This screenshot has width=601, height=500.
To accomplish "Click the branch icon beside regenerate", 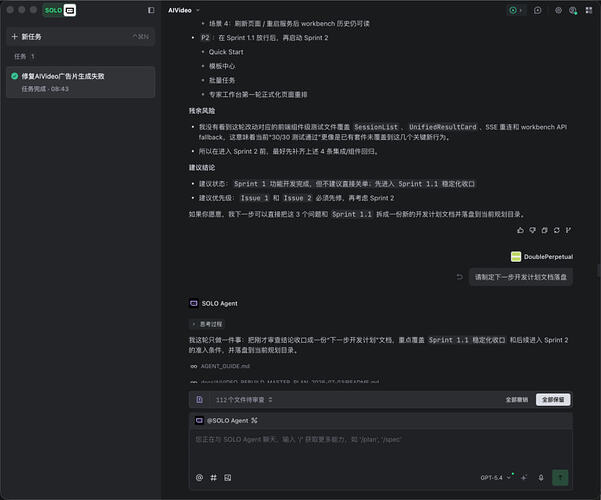I will tap(568, 230).
